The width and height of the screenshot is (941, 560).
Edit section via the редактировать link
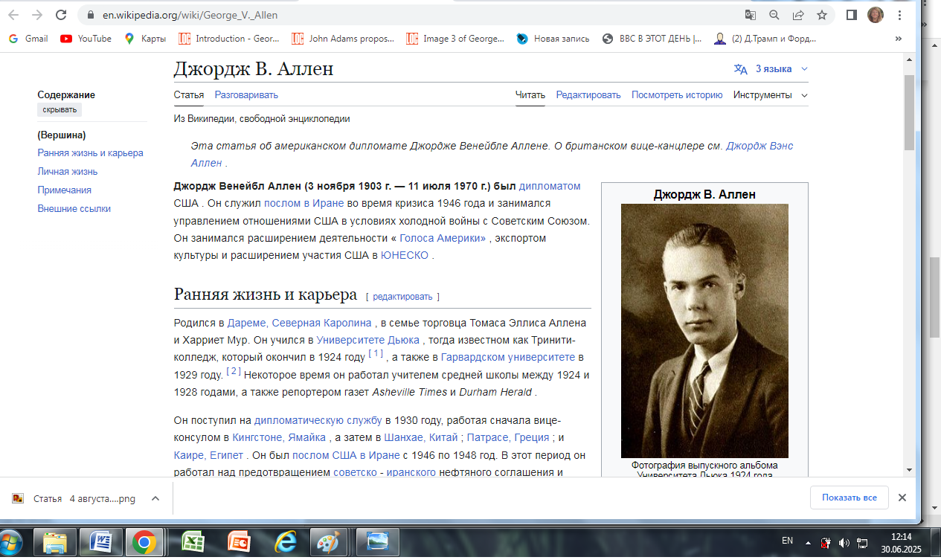coord(402,297)
